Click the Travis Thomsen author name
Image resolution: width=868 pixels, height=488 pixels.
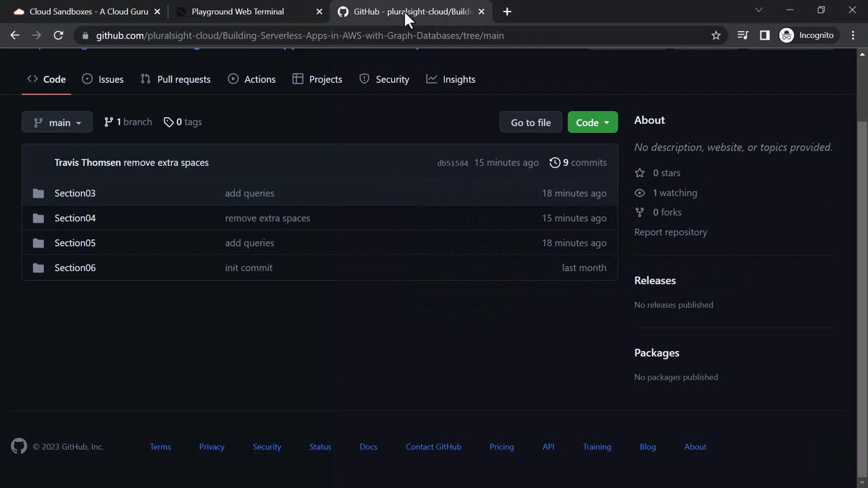87,163
